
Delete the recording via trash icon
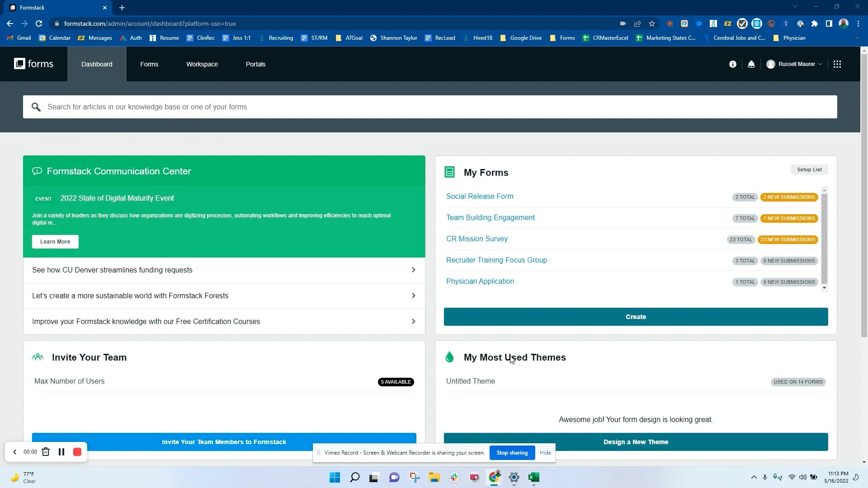tap(45, 452)
